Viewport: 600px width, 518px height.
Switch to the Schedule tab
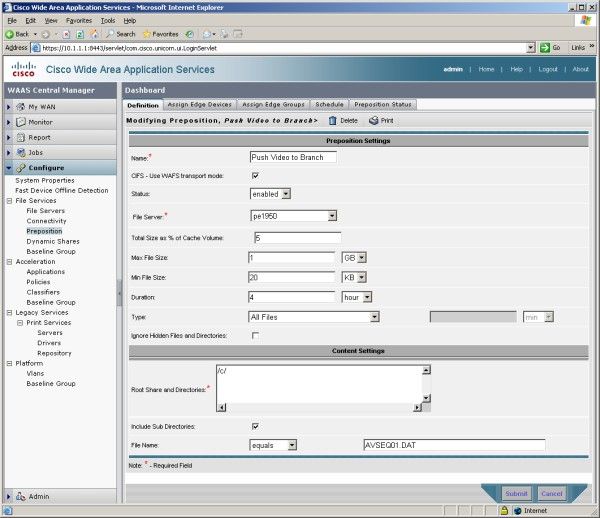pos(329,104)
